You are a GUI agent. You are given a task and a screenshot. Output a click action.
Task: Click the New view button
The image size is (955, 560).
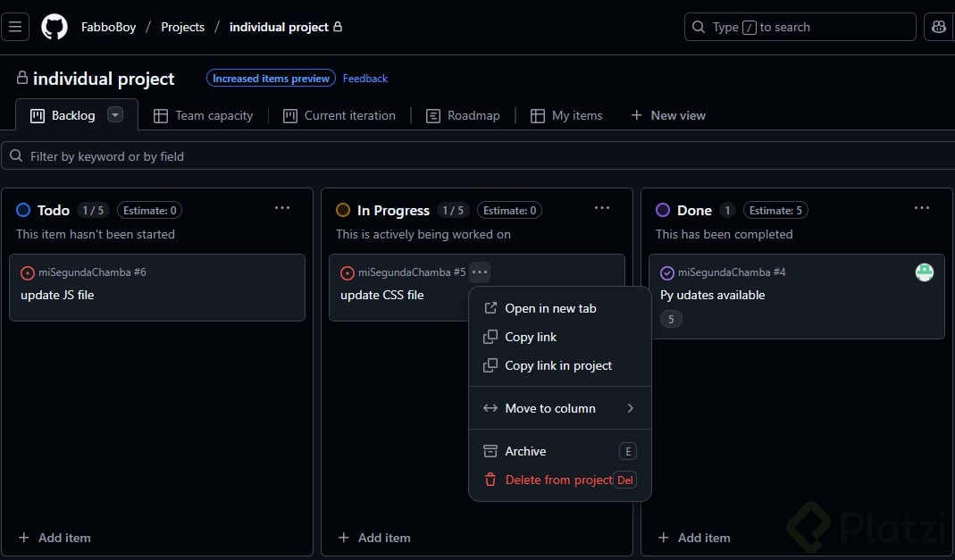click(x=668, y=115)
